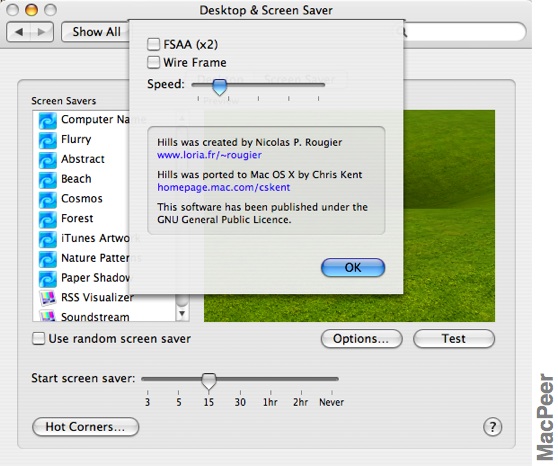
Task: Open help with the question mark button
Action: click(x=493, y=426)
